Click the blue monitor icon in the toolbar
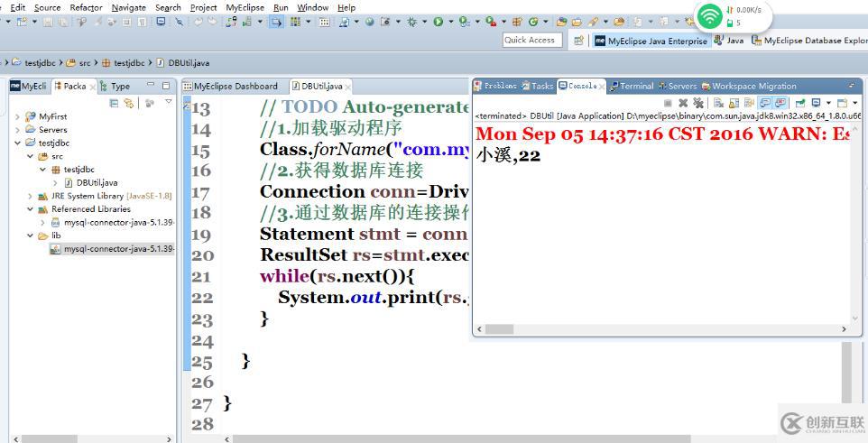The width and height of the screenshot is (868, 443). click(161, 22)
